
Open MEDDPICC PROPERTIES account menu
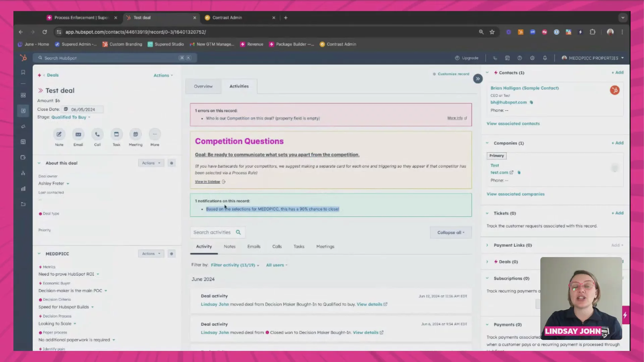pos(593,58)
